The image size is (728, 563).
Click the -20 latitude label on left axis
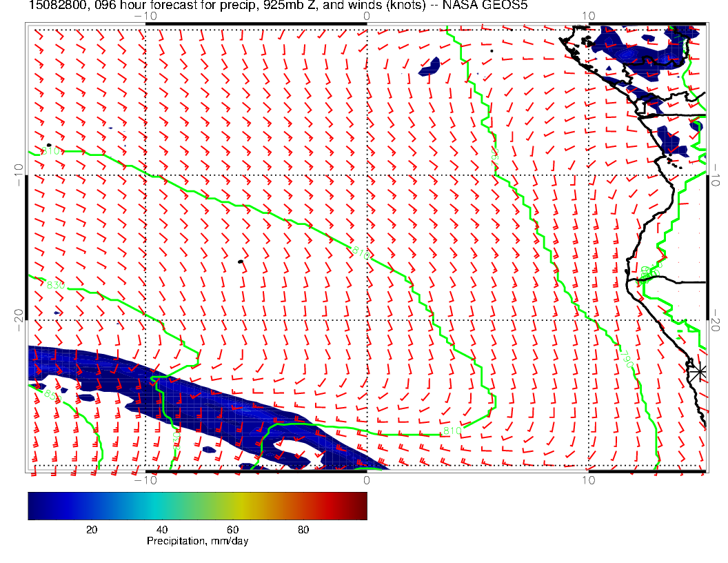tap(18, 319)
